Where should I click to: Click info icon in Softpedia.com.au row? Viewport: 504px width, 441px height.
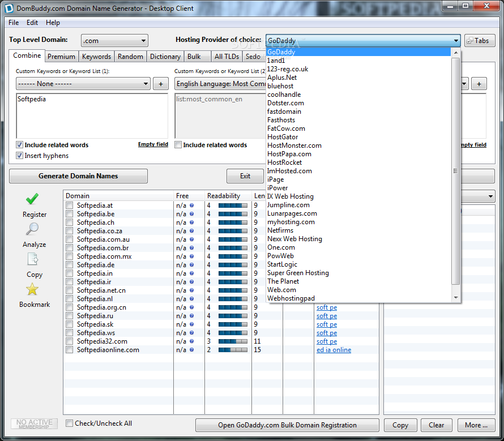(x=191, y=239)
